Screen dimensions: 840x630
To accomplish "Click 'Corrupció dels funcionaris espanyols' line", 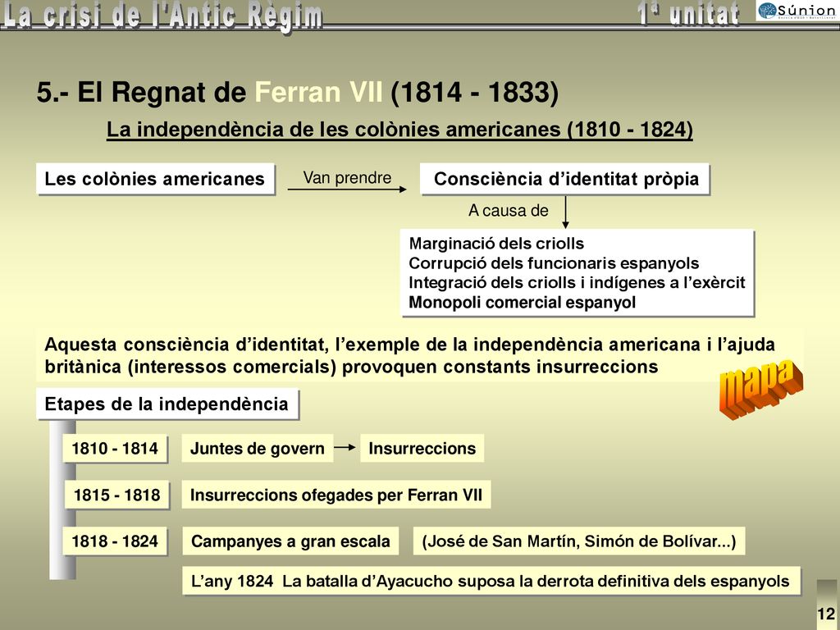I will (554, 263).
